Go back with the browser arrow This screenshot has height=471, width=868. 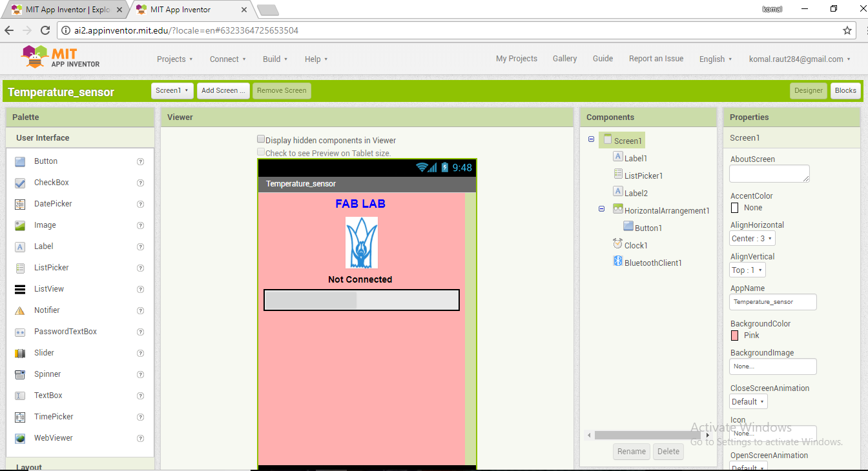click(x=9, y=30)
